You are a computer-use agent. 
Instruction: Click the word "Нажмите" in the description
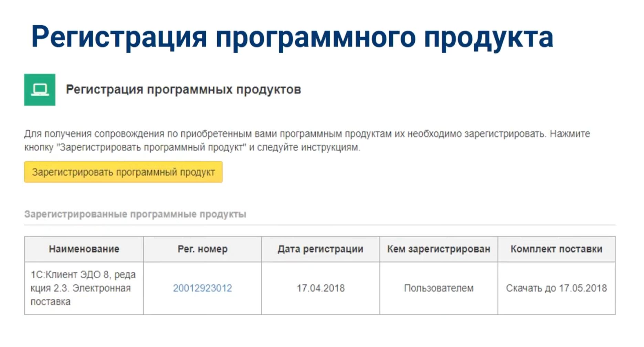click(570, 134)
